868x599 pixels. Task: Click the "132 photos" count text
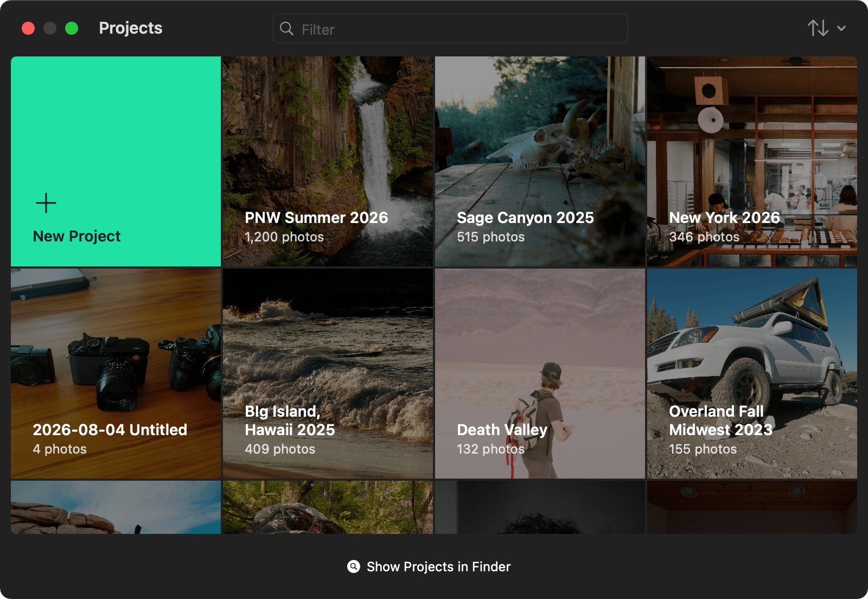[490, 449]
